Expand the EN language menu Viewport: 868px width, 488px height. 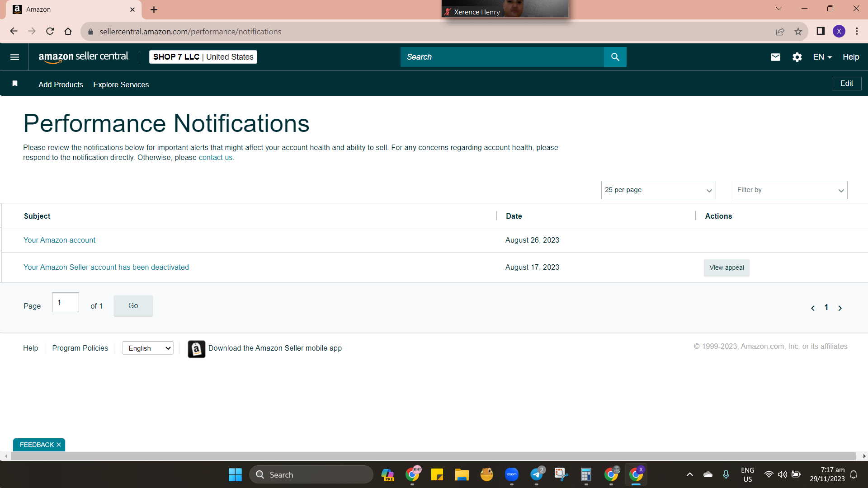tap(822, 57)
